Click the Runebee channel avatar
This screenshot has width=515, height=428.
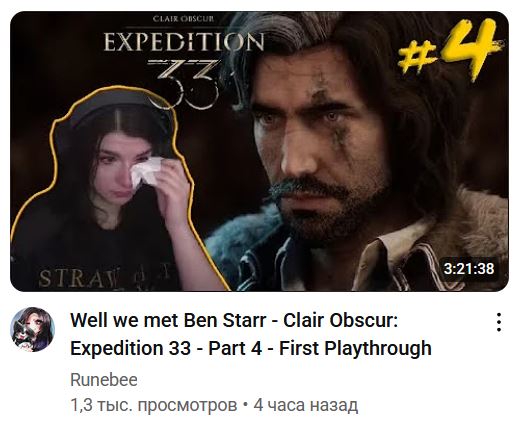32,329
